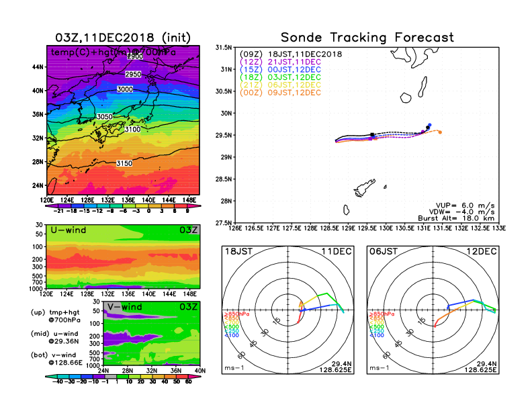Select legend entry '(09Z) 18JST,11DEC2018'
Screen dimensions: 532x411
291,54
